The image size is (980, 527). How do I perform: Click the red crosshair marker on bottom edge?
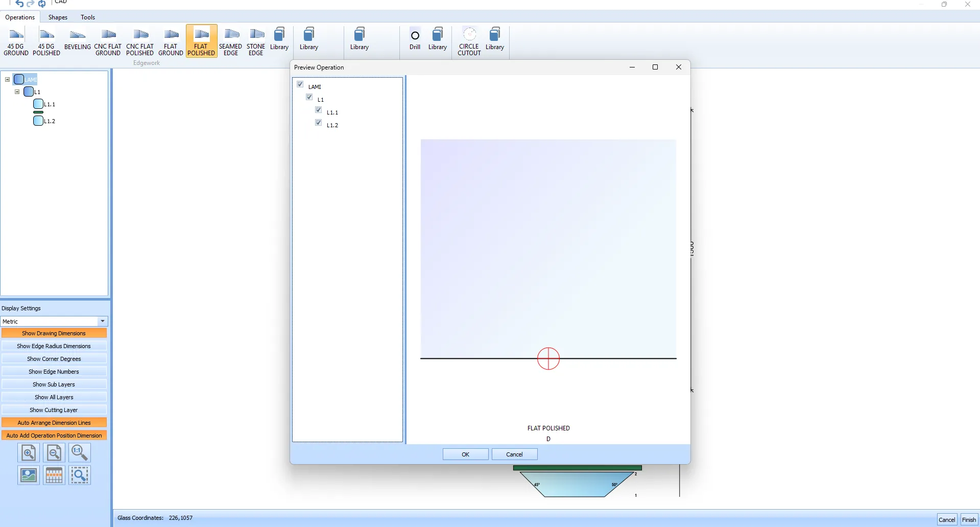548,359
